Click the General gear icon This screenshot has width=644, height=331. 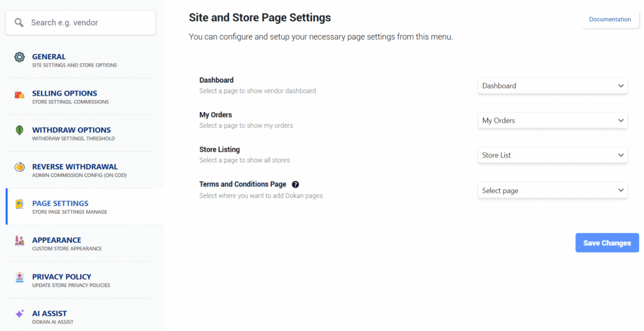pos(19,57)
